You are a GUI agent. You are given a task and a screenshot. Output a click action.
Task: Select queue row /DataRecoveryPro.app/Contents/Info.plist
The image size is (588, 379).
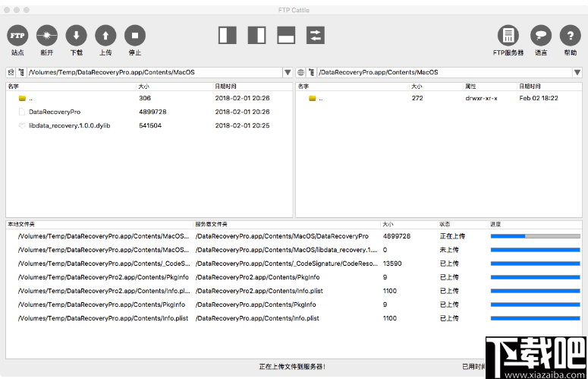coord(294,318)
